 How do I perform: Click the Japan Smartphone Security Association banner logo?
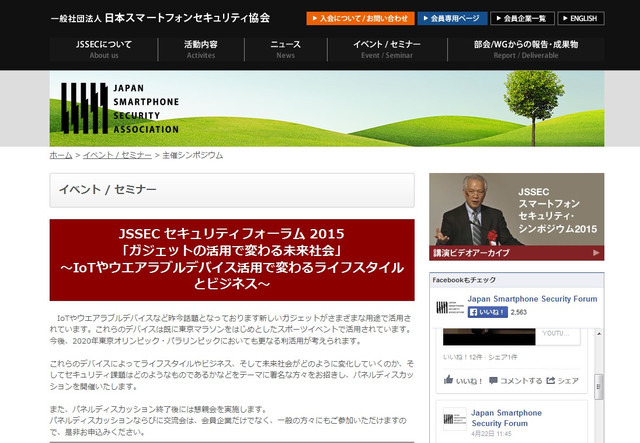(x=120, y=109)
